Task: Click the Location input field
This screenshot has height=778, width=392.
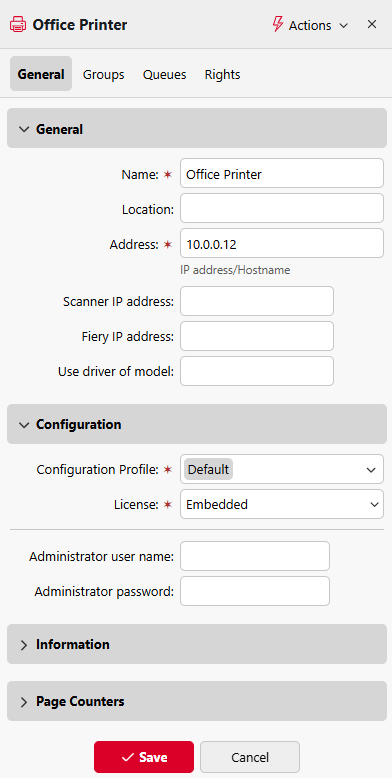Action: 282,208
